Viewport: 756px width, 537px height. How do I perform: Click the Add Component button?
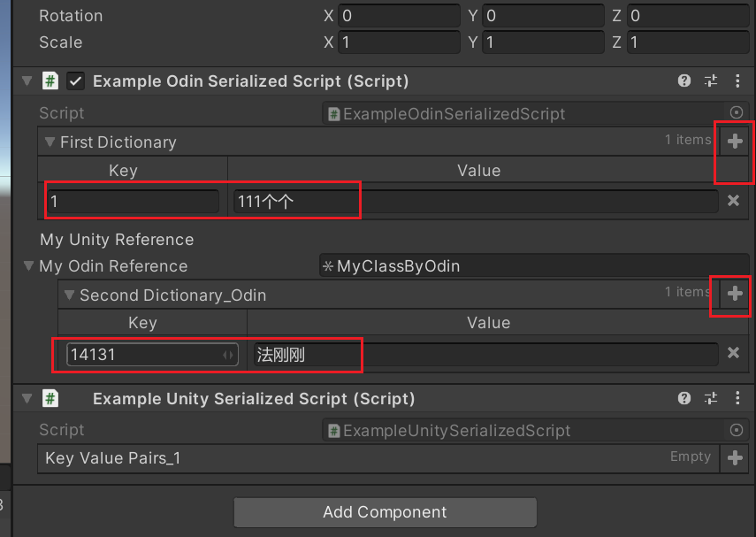385,512
